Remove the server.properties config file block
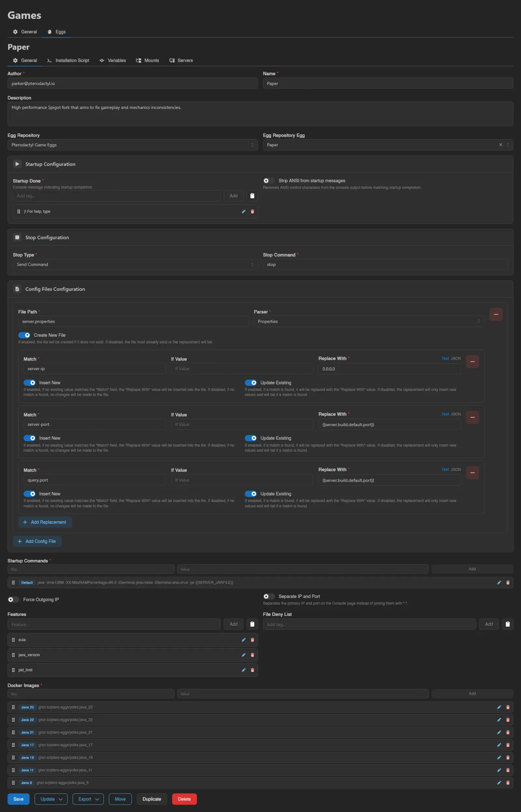521x812 pixels. (x=496, y=314)
